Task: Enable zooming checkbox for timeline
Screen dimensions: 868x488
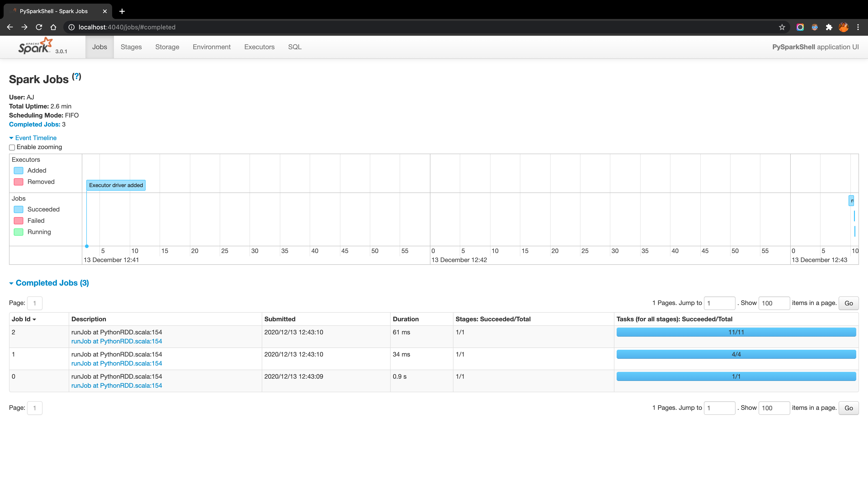Action: [12, 148]
